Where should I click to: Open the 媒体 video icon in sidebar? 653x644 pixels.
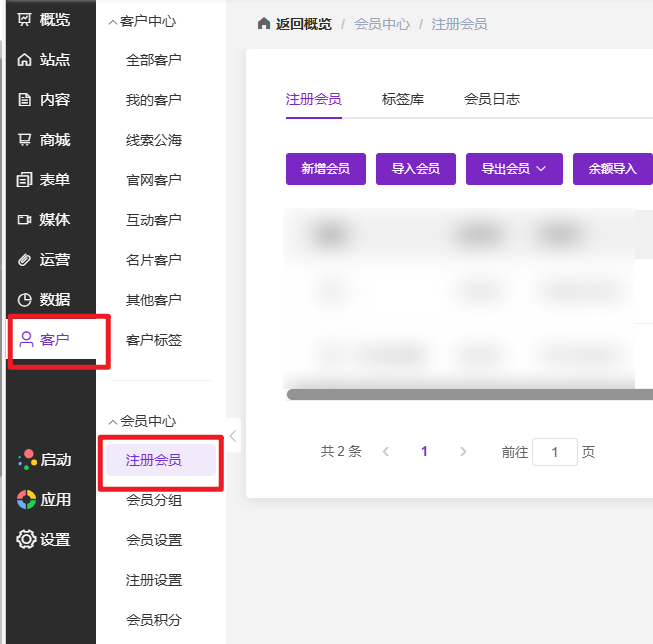tap(25, 220)
